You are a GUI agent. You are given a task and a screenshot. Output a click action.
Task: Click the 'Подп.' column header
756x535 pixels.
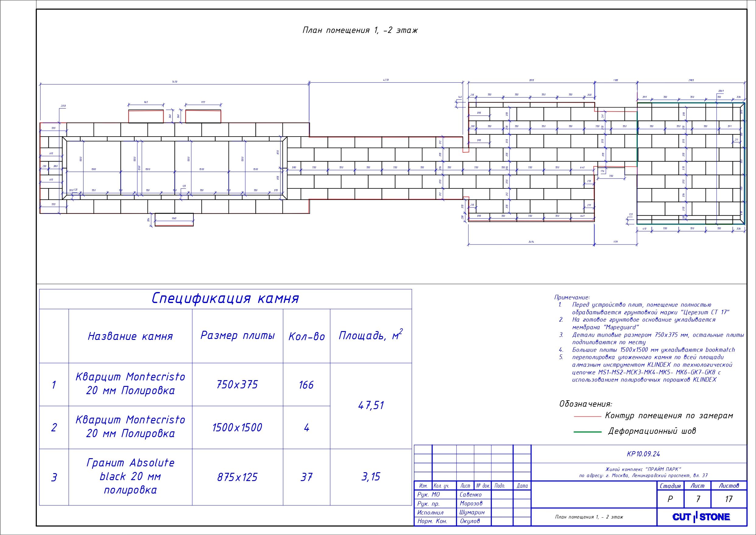tap(500, 486)
